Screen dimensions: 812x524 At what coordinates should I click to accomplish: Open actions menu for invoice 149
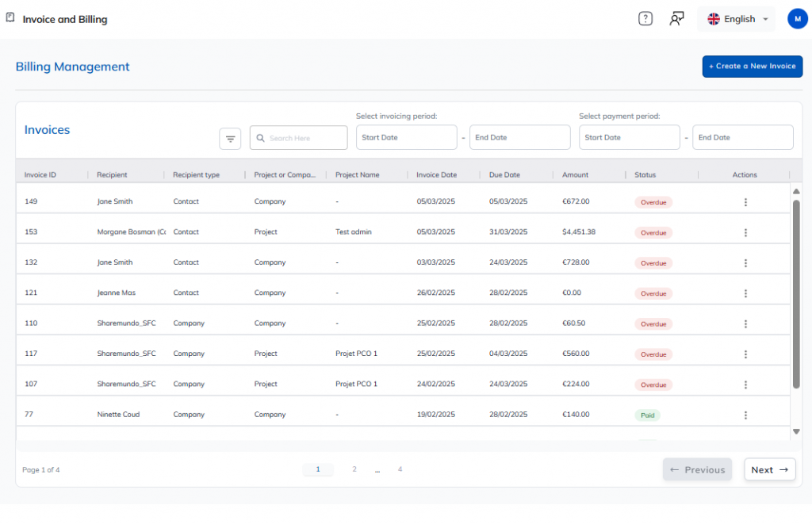pyautogui.click(x=745, y=202)
